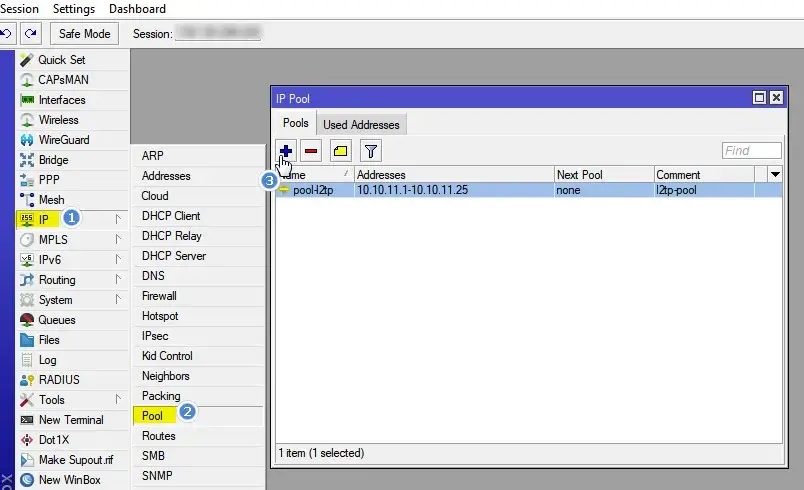Click the CAPsMAN antenna icon

pos(27,80)
